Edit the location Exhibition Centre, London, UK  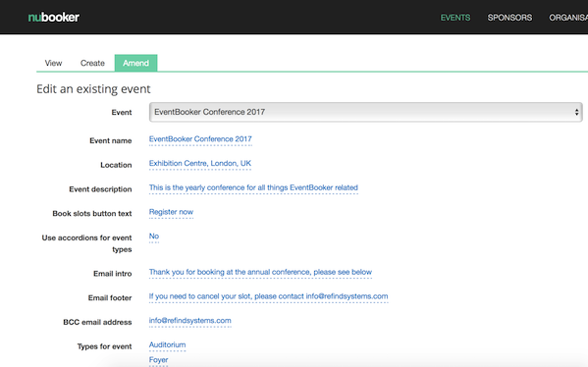pos(200,164)
